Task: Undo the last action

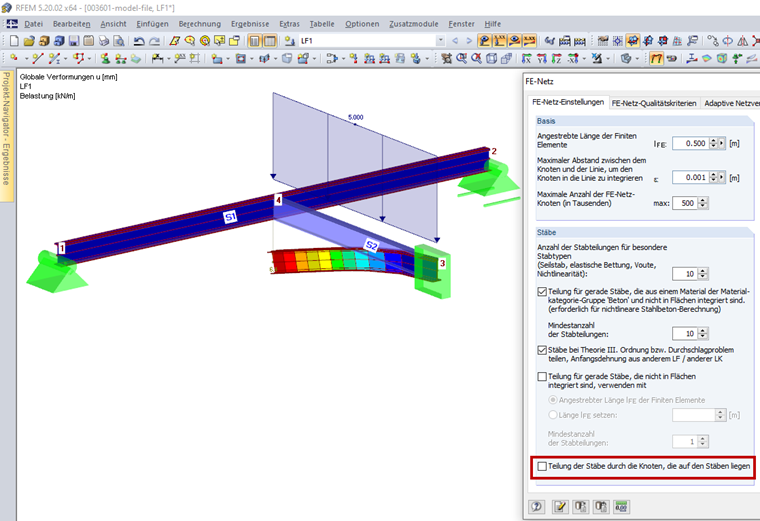Action: point(139,41)
